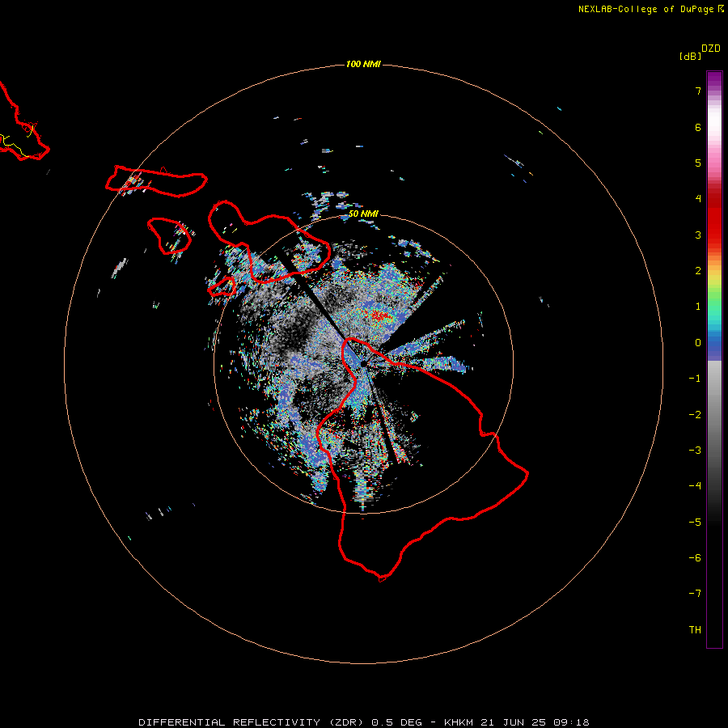This screenshot has width=728, height=728.
Task: Click the 3 value on color scale
Action: tap(698, 235)
